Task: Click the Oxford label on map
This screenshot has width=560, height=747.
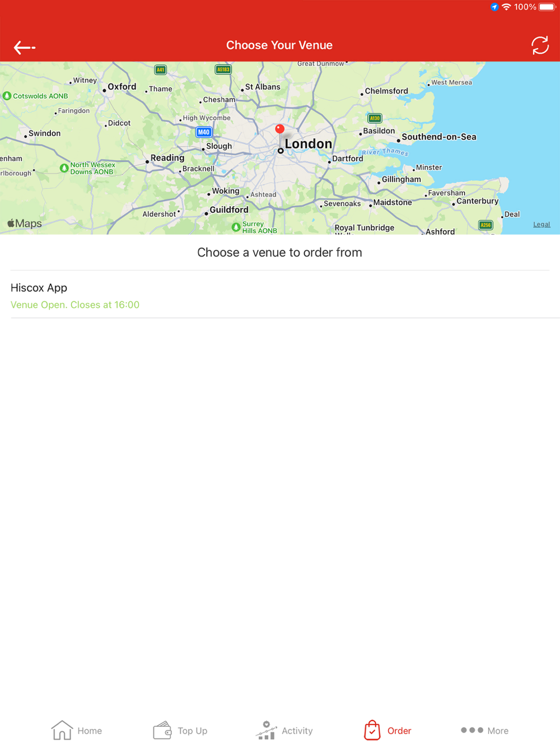Action: [122, 87]
